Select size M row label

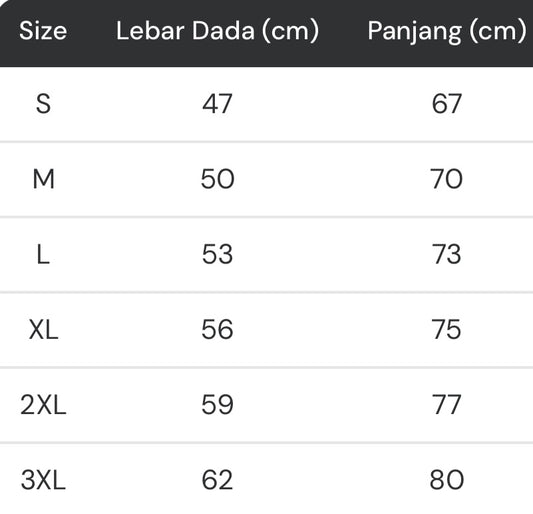tap(44, 179)
